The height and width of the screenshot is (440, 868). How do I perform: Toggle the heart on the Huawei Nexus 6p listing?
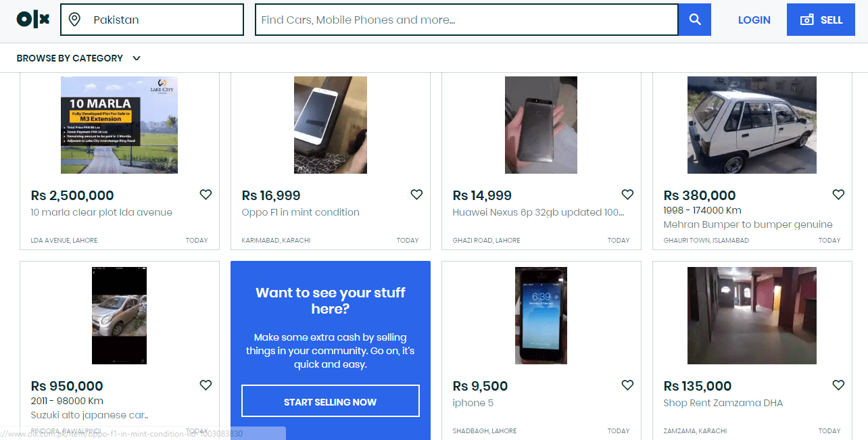[627, 194]
